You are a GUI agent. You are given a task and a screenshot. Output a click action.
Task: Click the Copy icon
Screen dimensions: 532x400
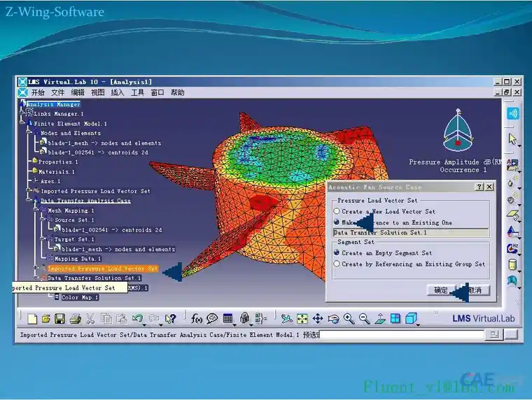coord(106,319)
